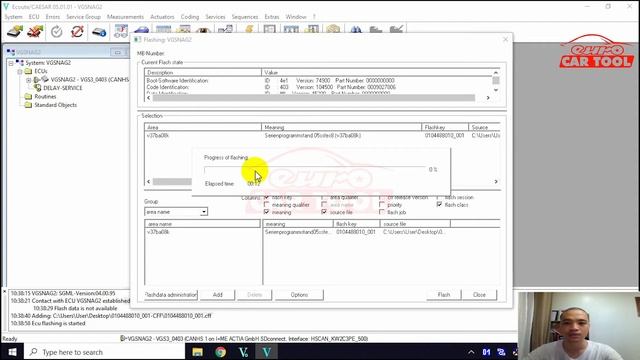Open File Explorer from the taskbar
Screen dimensions: 640x360
(x=198, y=352)
